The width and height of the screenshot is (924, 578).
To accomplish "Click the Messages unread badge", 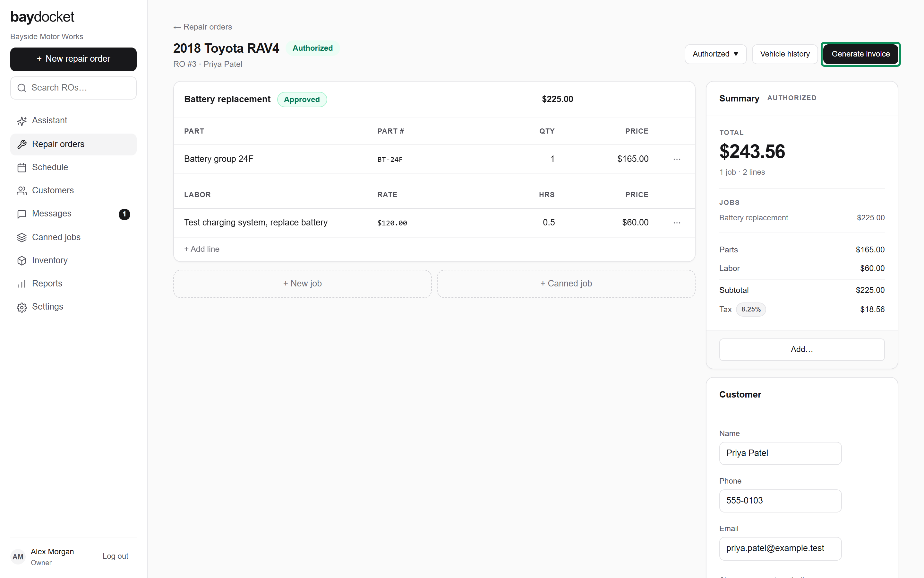I will (x=124, y=214).
